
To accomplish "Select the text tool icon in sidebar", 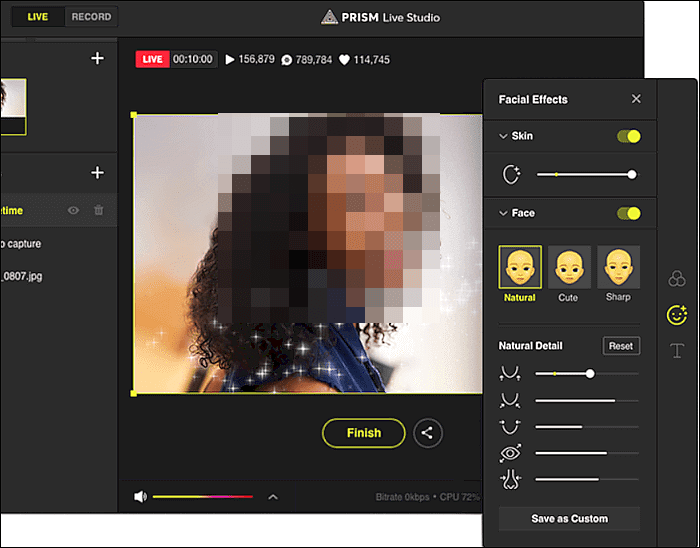I will (677, 350).
